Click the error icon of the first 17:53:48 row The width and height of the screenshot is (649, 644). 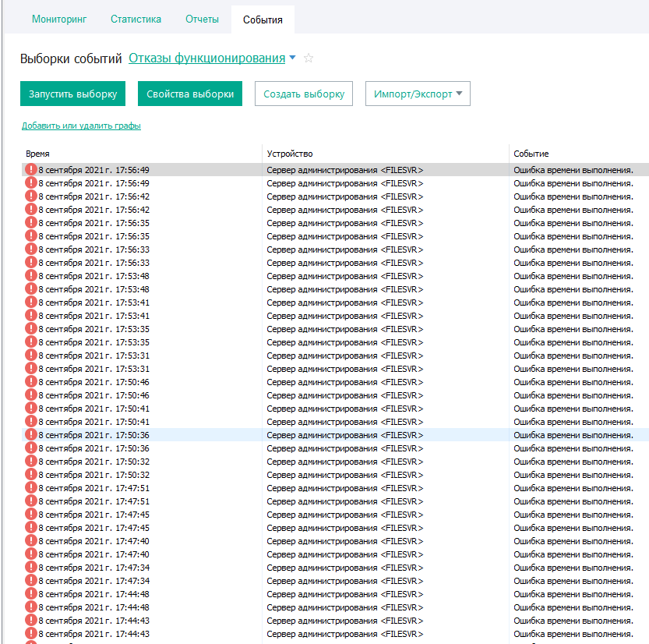pyautogui.click(x=31, y=276)
